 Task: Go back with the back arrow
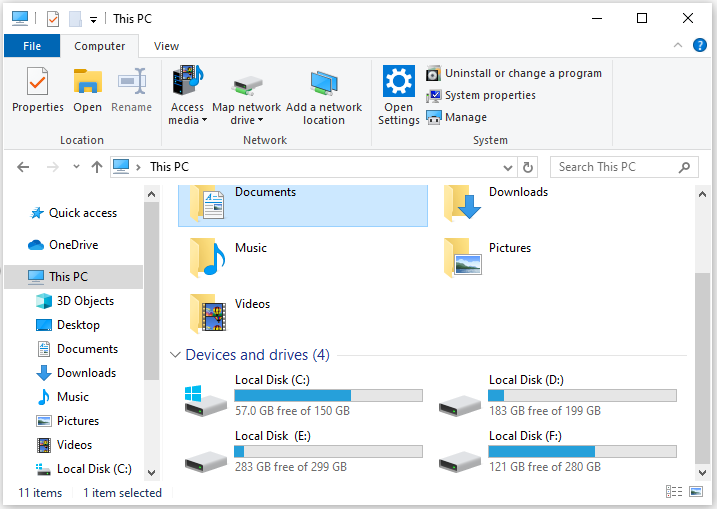point(23,167)
